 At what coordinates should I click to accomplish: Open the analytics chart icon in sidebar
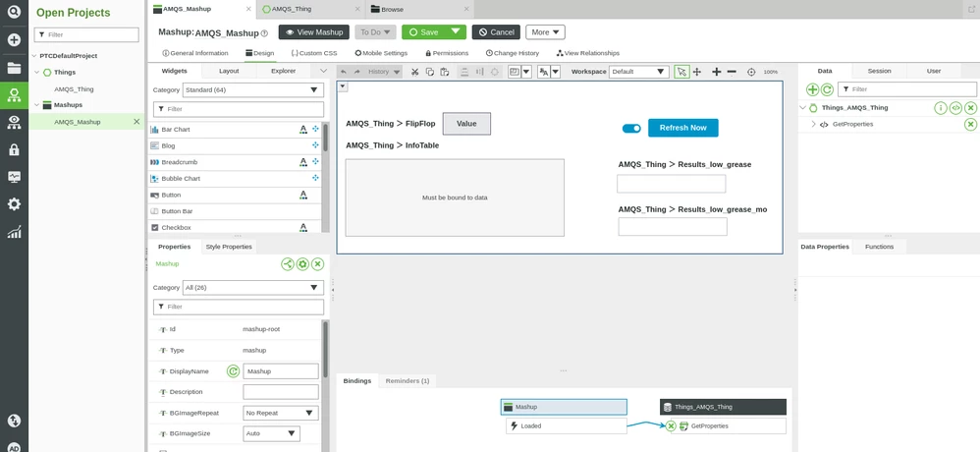14,231
